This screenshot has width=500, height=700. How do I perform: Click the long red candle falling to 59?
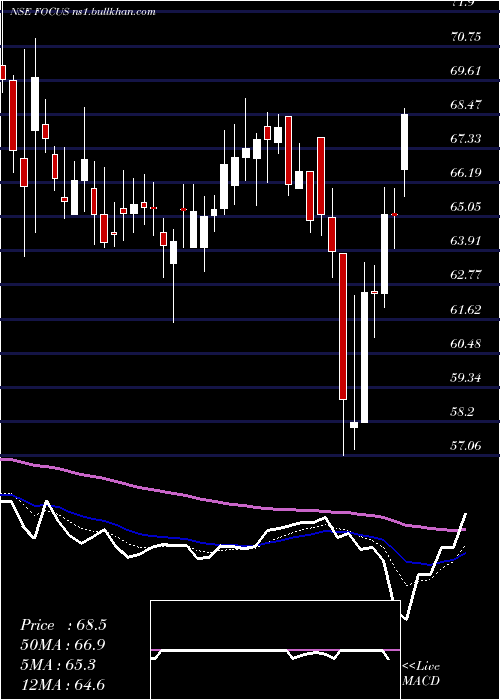(343, 326)
